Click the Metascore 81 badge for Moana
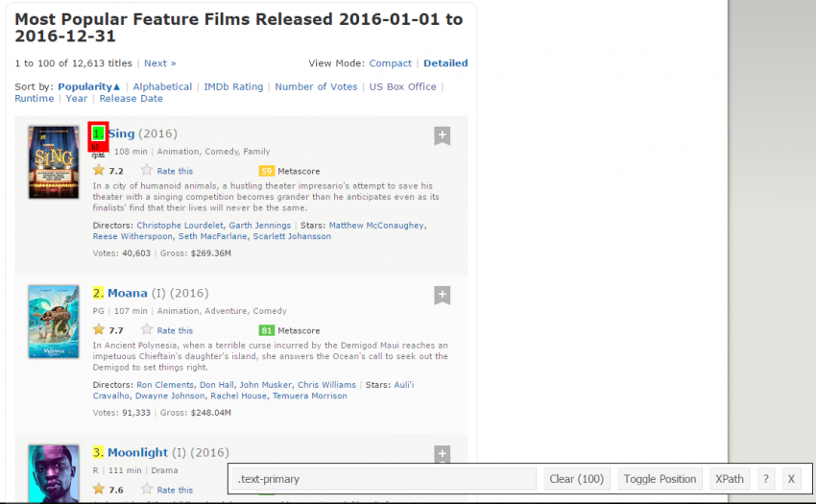The image size is (816, 504). click(267, 330)
